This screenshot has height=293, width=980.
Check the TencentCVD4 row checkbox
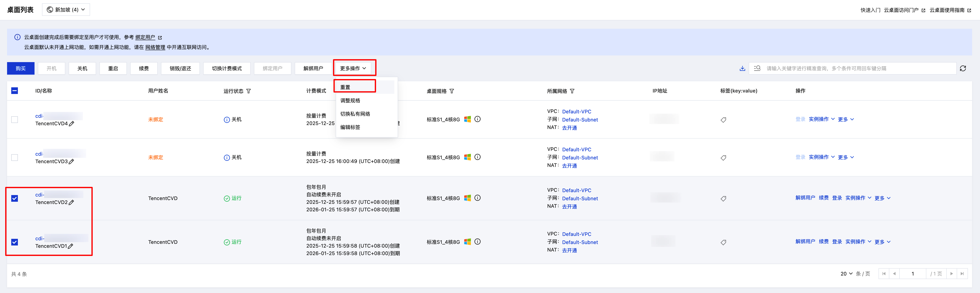pyautogui.click(x=15, y=120)
